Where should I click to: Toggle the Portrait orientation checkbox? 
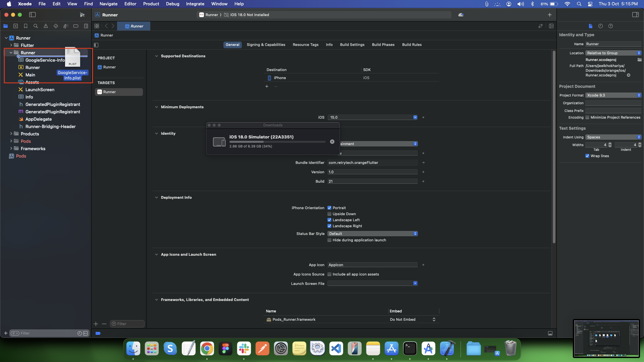click(329, 208)
